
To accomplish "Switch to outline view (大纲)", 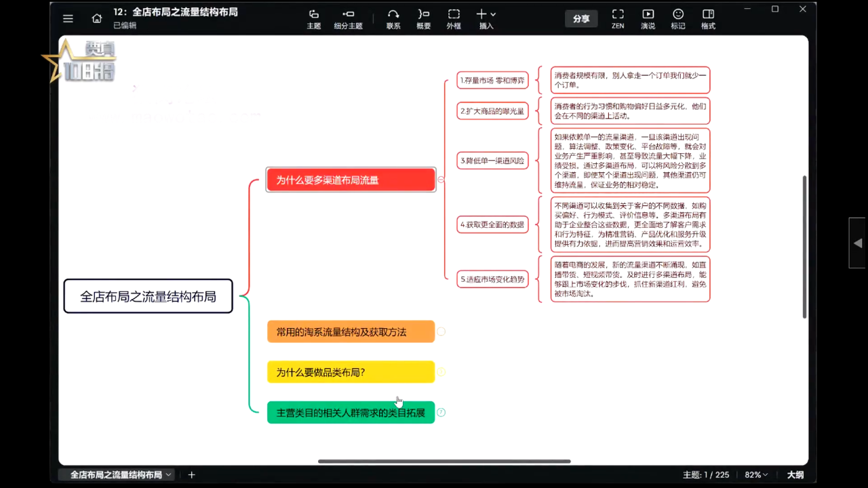I will pos(795,475).
